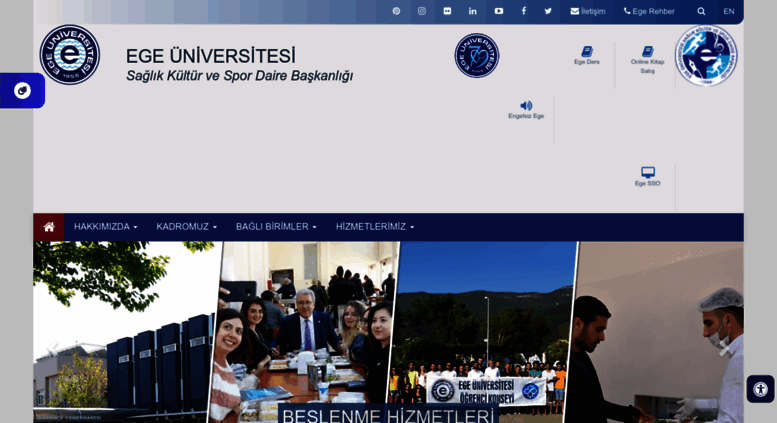Open the YouTube social link
The image size is (777, 423).
(x=499, y=11)
